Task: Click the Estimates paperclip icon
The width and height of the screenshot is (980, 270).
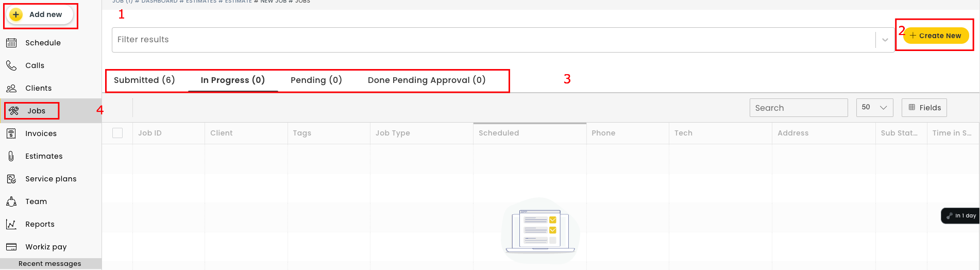Action: pos(11,156)
